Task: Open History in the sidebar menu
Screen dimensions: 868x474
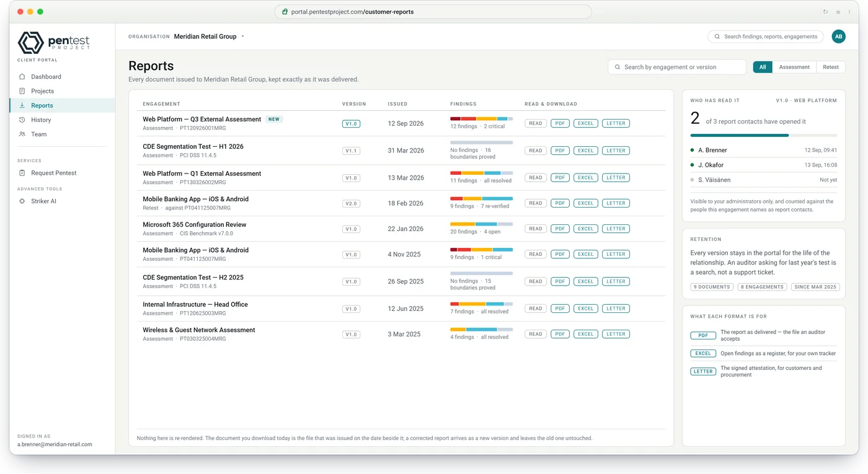Action: coord(41,120)
